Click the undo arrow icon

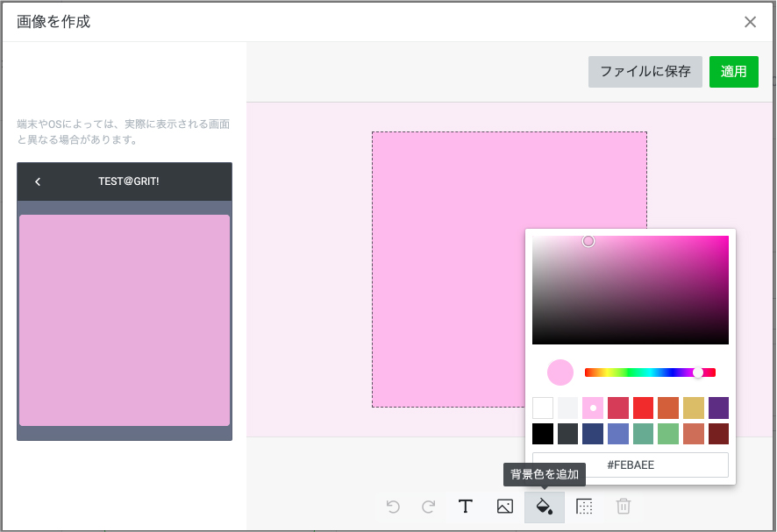393,507
